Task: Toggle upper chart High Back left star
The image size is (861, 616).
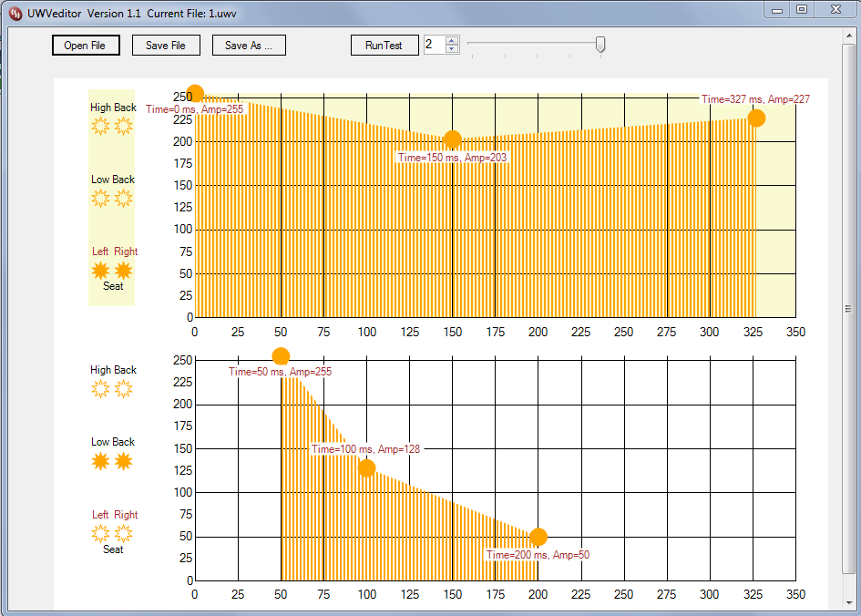Action: pos(100,127)
